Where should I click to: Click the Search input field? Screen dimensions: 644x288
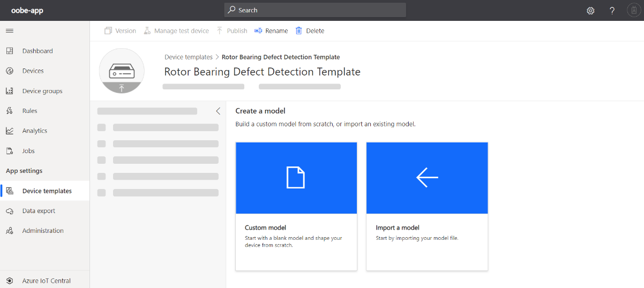click(315, 10)
